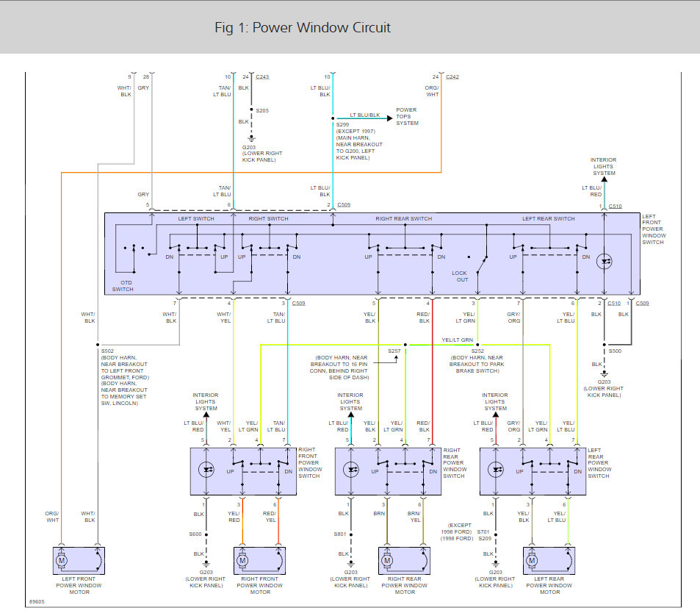Viewport: 700px width, 616px height.
Task: Click the 'LEFT REAR POWER WINDOW SWITCH' label
Action: (x=599, y=463)
